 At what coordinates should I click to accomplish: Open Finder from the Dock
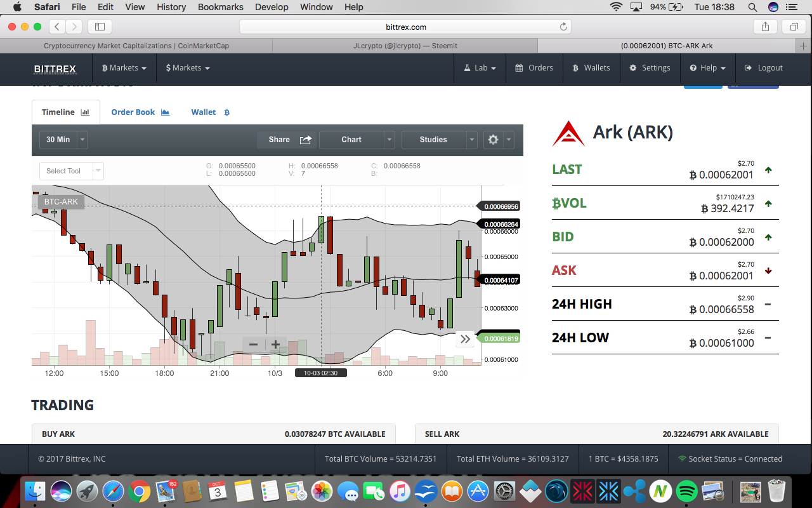click(x=35, y=491)
